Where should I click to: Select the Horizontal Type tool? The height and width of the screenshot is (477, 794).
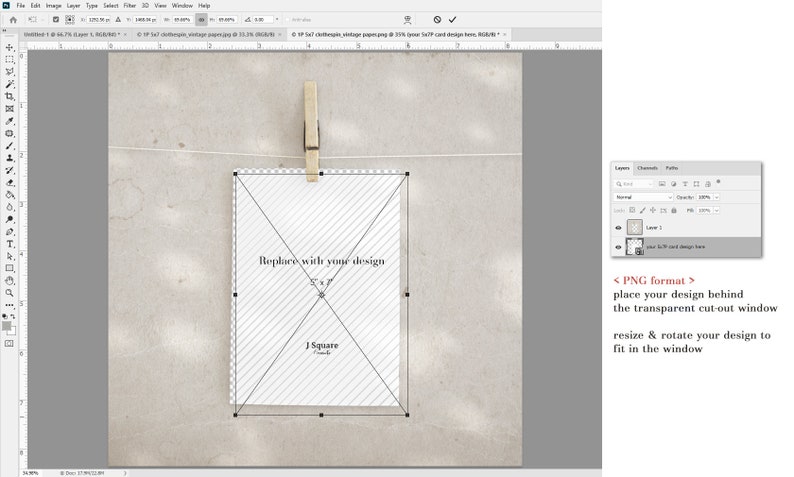point(10,244)
